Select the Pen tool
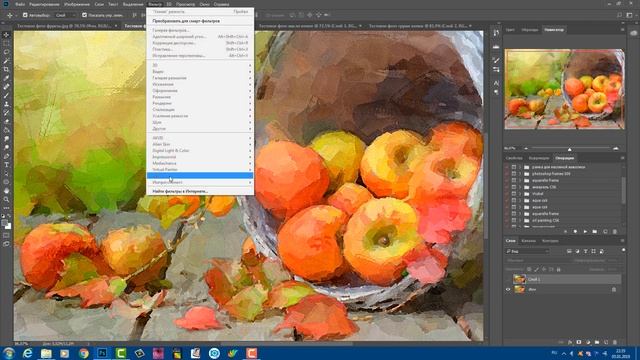640x360 pixels. [6, 156]
